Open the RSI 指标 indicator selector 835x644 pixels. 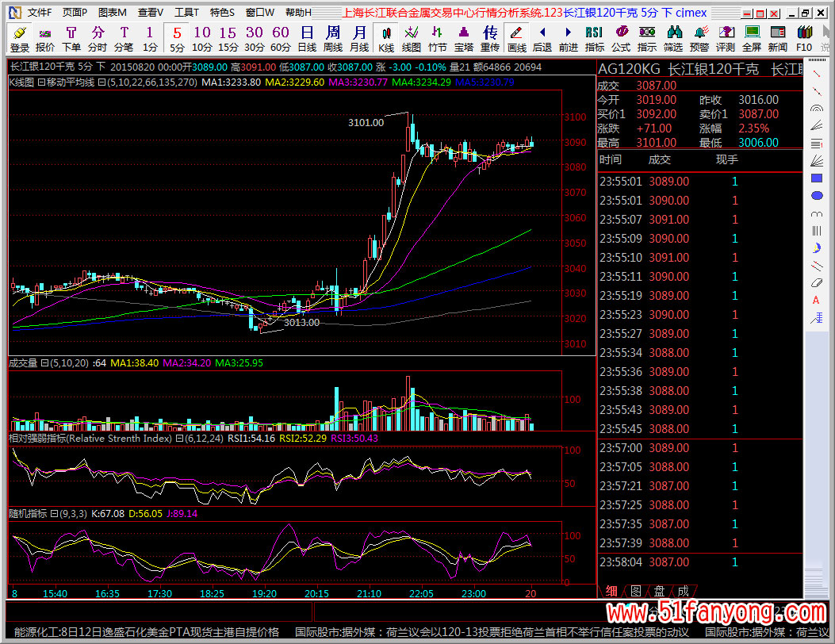594,39
